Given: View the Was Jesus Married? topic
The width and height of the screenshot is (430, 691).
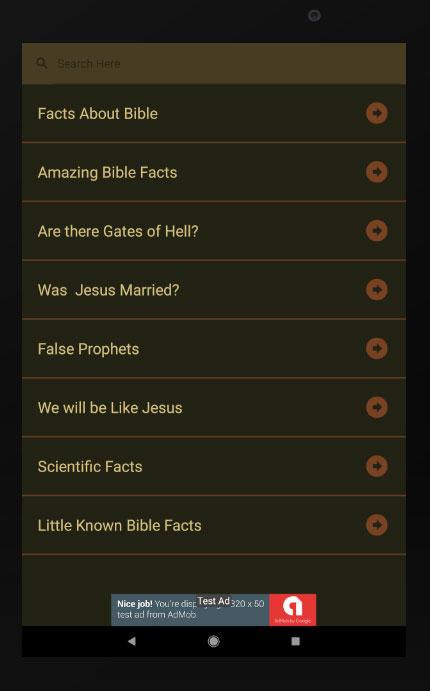Looking at the screenshot, I should [214, 290].
